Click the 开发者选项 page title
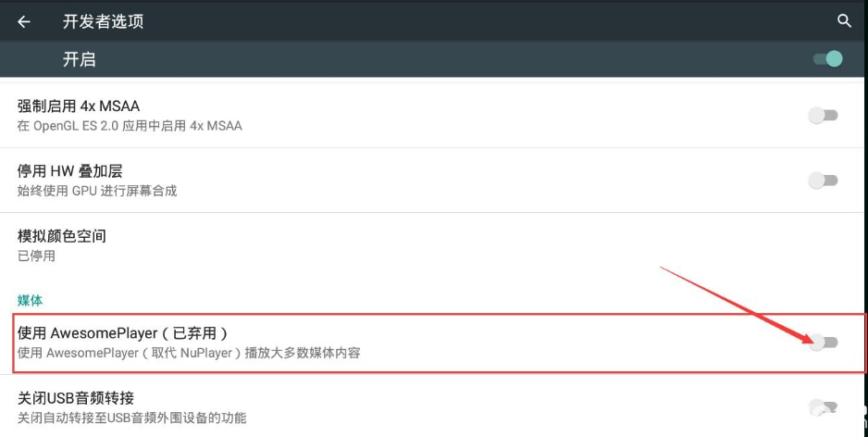The width and height of the screenshot is (868, 437). tap(103, 21)
